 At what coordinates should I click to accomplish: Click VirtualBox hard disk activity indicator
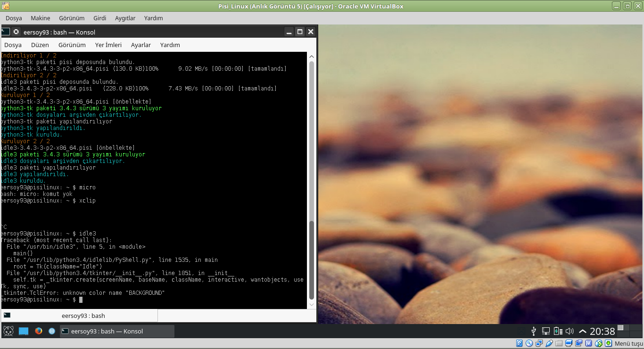pos(520,343)
